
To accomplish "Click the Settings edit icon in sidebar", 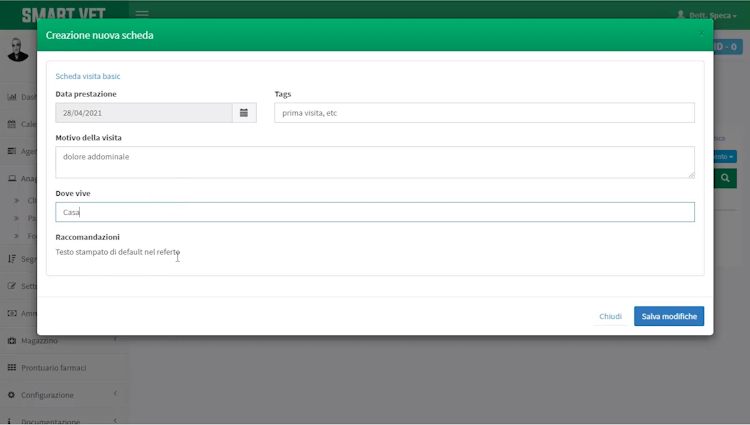I will click(12, 286).
